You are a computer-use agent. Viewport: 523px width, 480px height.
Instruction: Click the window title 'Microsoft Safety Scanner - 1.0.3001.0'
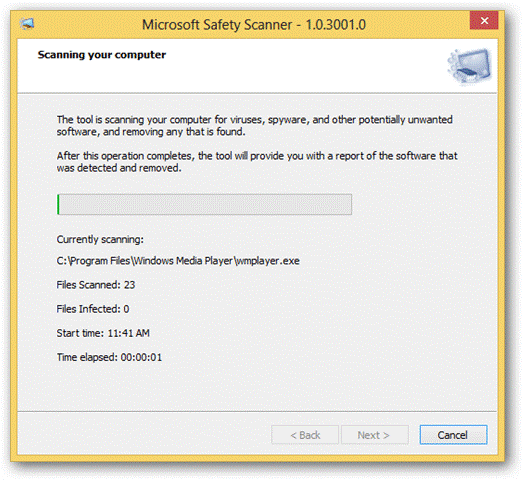point(254,24)
